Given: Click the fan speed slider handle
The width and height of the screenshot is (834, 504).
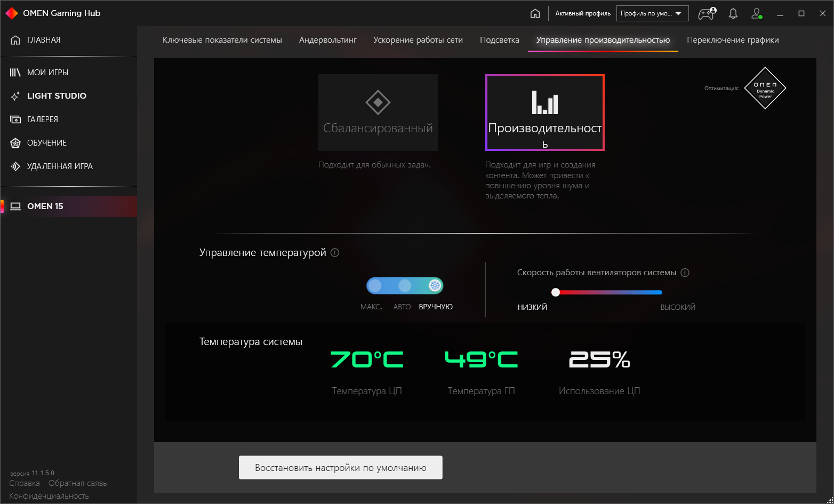Looking at the screenshot, I should 556,292.
